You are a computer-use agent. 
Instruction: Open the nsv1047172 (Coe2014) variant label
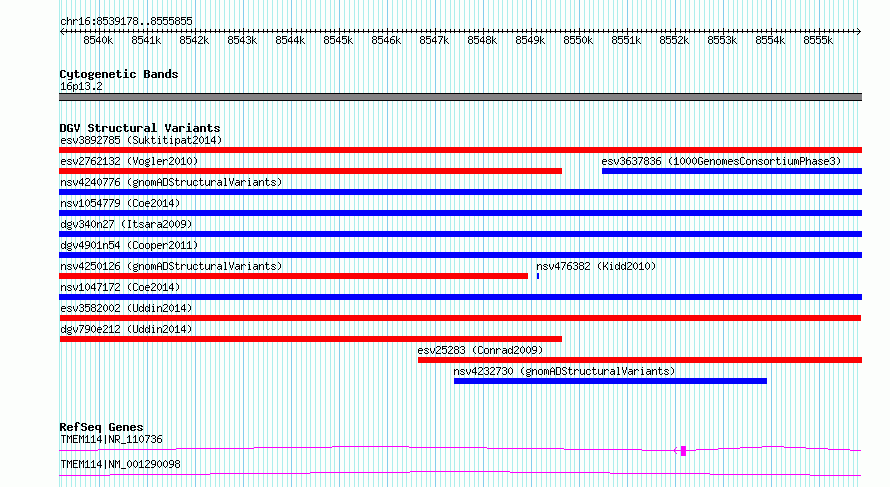[x=120, y=287]
